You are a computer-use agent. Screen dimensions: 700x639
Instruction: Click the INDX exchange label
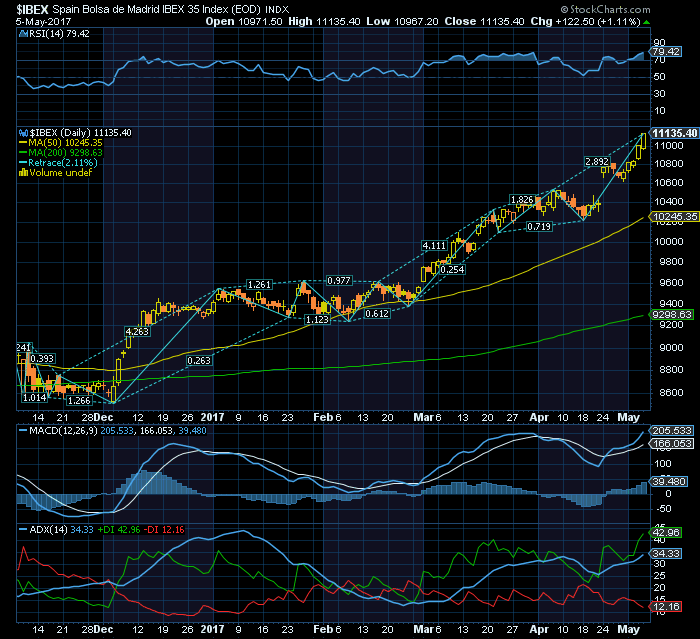277,9
